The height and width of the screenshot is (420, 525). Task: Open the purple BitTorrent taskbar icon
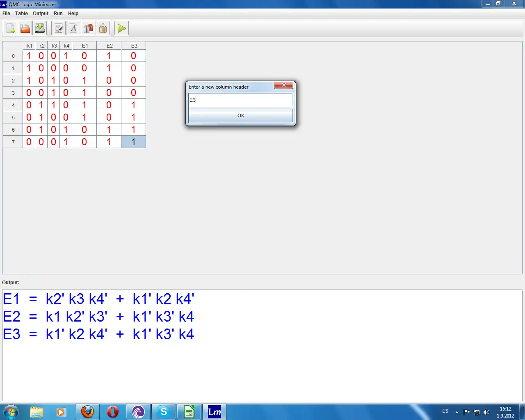138,412
